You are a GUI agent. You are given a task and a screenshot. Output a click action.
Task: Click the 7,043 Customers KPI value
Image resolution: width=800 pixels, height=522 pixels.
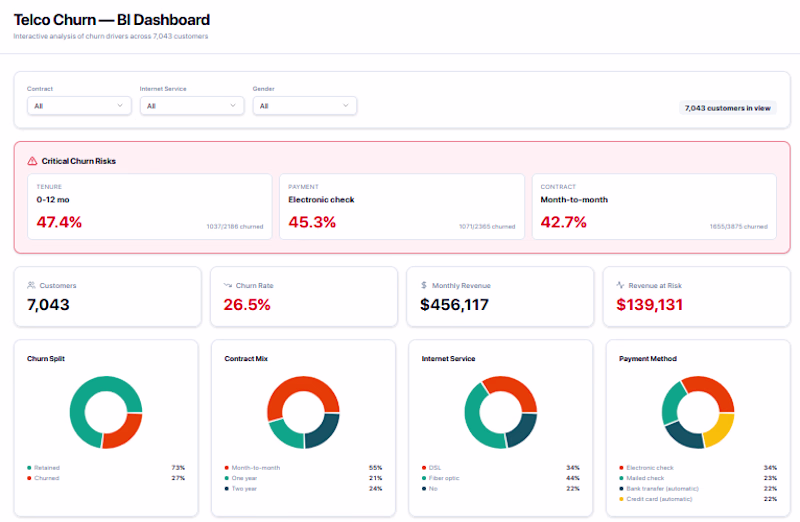tap(48, 305)
